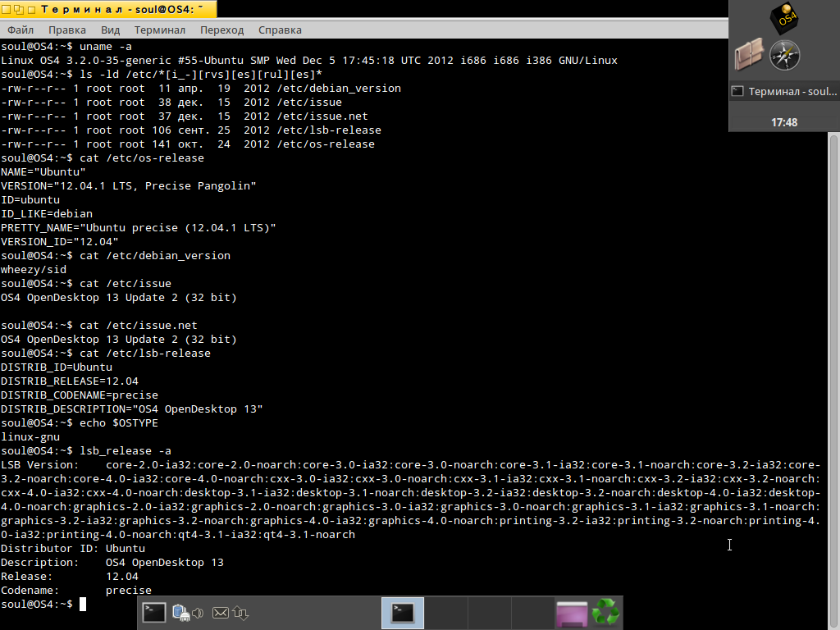Open the Терминал menu in menu bar
The width and height of the screenshot is (840, 630).
coord(160,30)
